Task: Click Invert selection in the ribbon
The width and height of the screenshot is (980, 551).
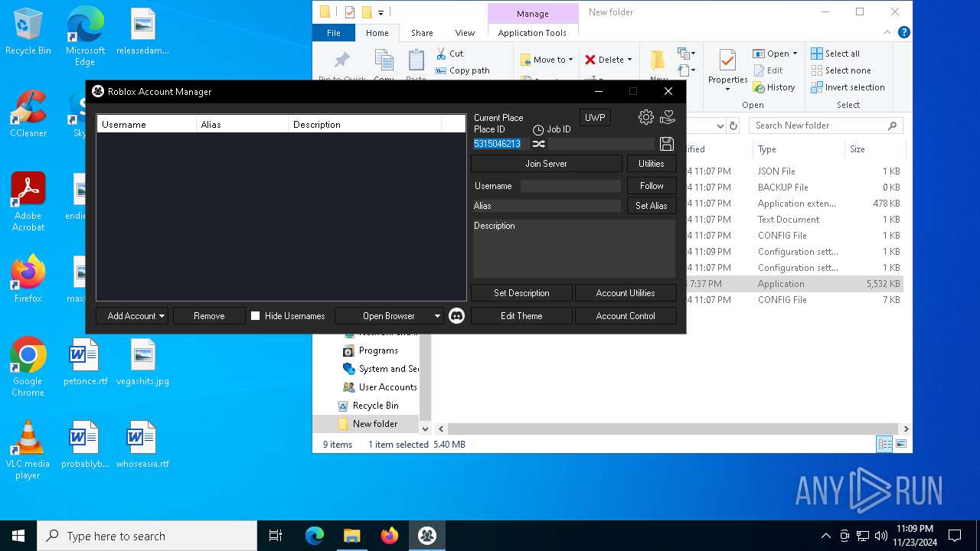Action: click(848, 87)
